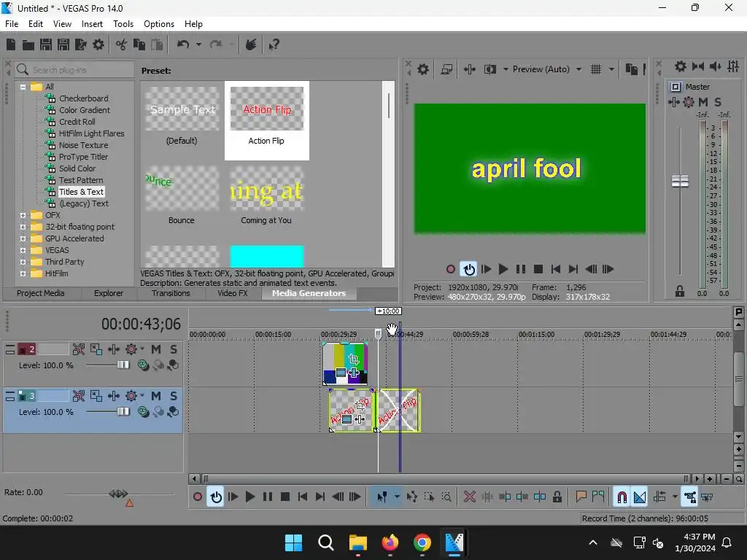Image resolution: width=747 pixels, height=560 pixels.
Task: Start timeline playback with the Play button
Action: pyautogui.click(x=249, y=497)
